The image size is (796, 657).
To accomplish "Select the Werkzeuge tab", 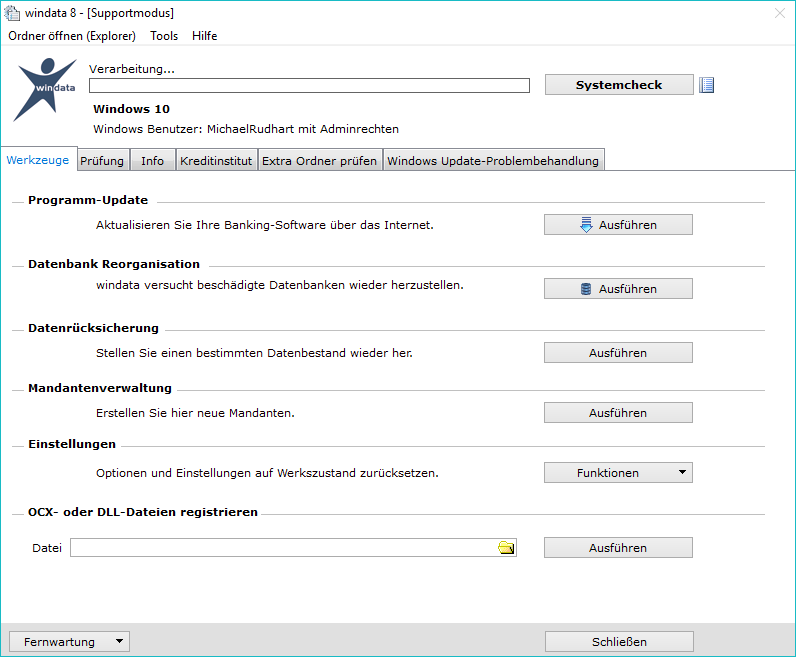I will [38, 160].
